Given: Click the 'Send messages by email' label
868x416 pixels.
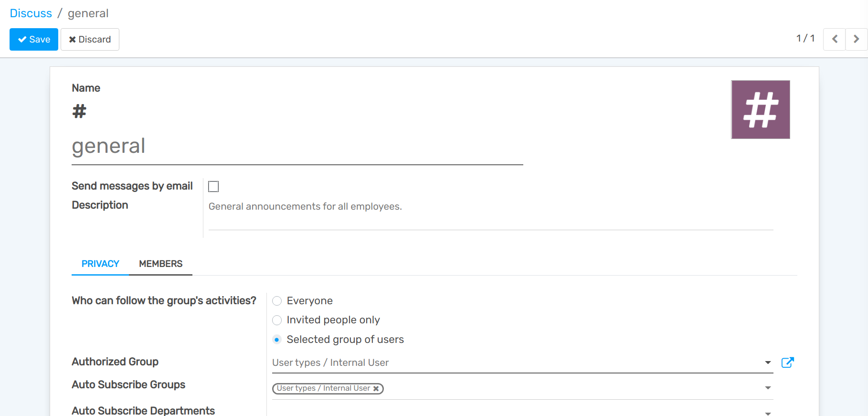Looking at the screenshot, I should (x=132, y=186).
